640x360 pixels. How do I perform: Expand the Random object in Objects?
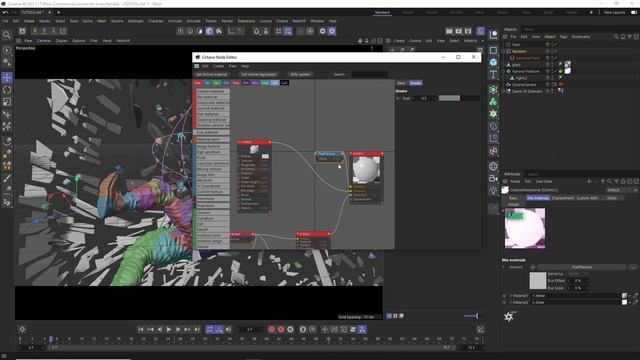pos(504,51)
